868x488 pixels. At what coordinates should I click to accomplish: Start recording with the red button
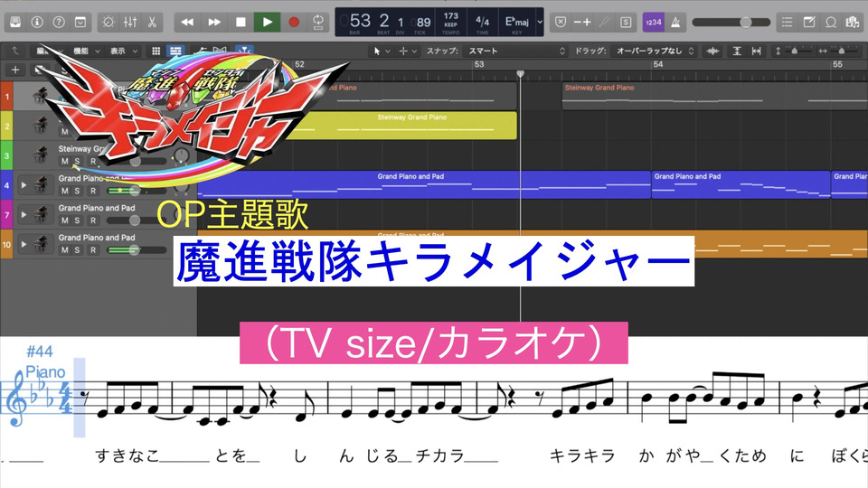pos(294,22)
